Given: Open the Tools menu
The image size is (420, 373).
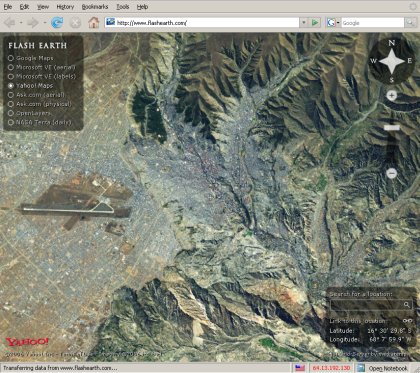Looking at the screenshot, I should 123,7.
